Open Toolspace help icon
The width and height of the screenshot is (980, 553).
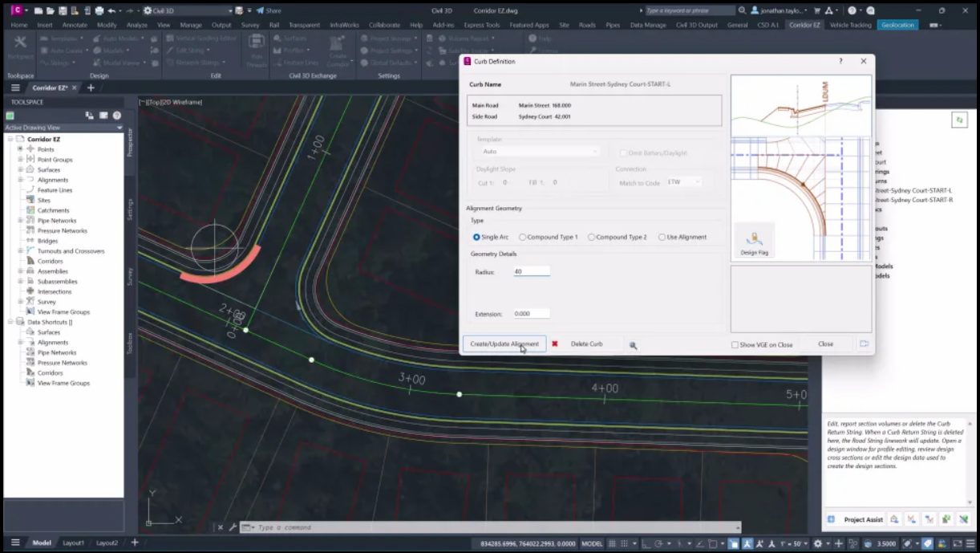[117, 116]
